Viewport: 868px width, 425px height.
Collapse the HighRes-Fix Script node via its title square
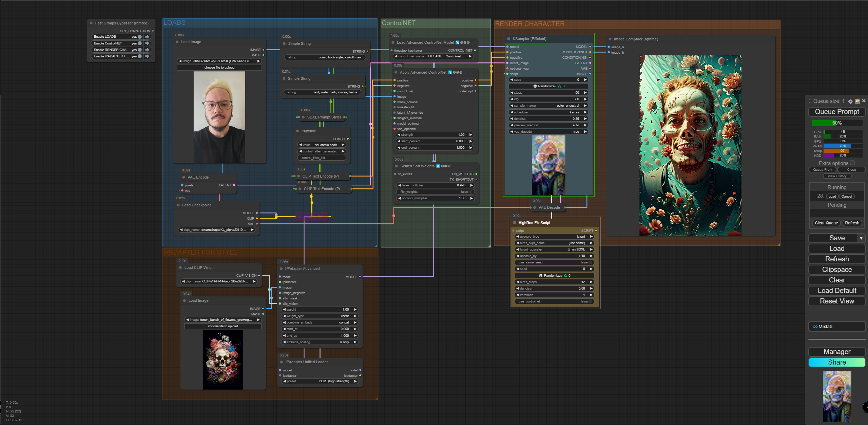[x=515, y=223]
